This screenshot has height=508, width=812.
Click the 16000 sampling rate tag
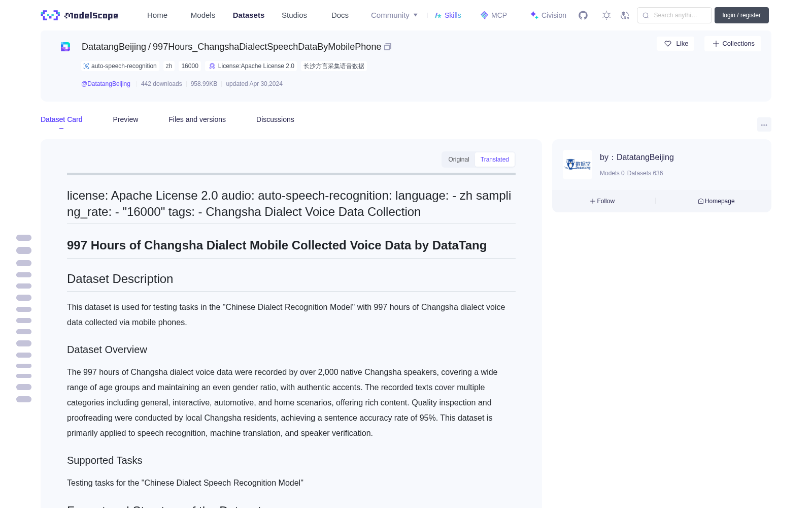coord(190,66)
